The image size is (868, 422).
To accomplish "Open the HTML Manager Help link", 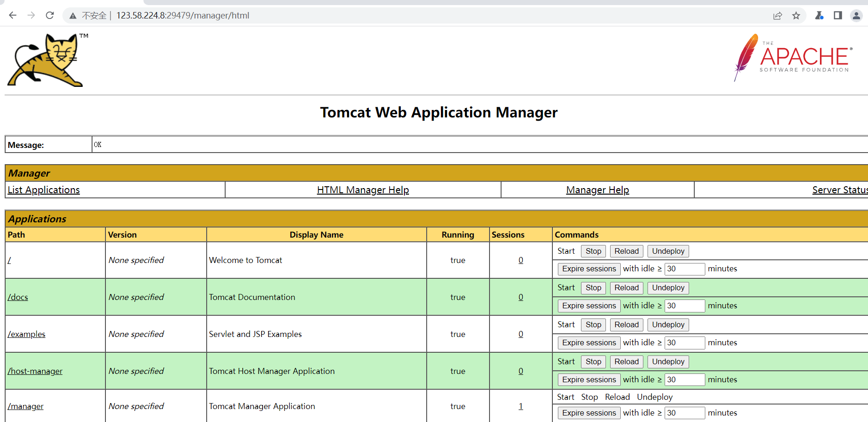I will pos(363,190).
